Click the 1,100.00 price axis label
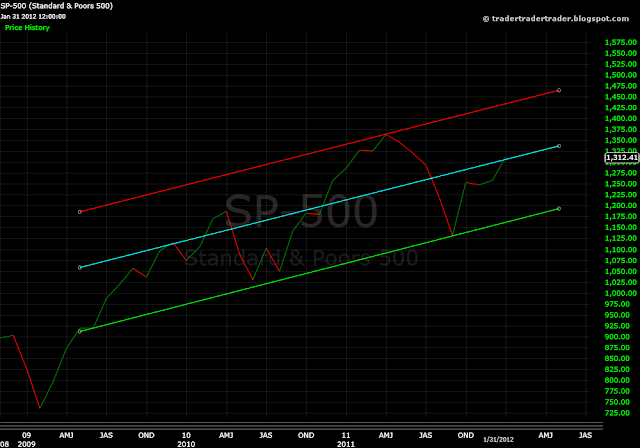Image resolution: width=640 pixels, height=448 pixels. [620, 250]
